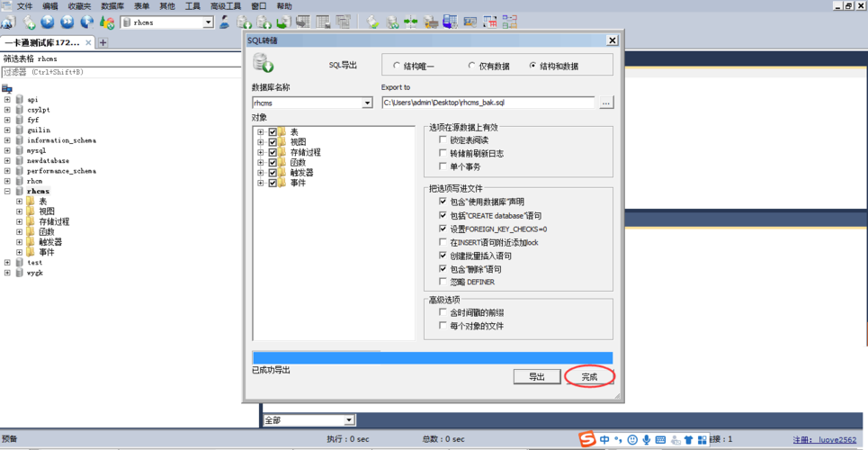Click the database truck transfer toolbar icon
868x450 pixels.
click(x=431, y=22)
